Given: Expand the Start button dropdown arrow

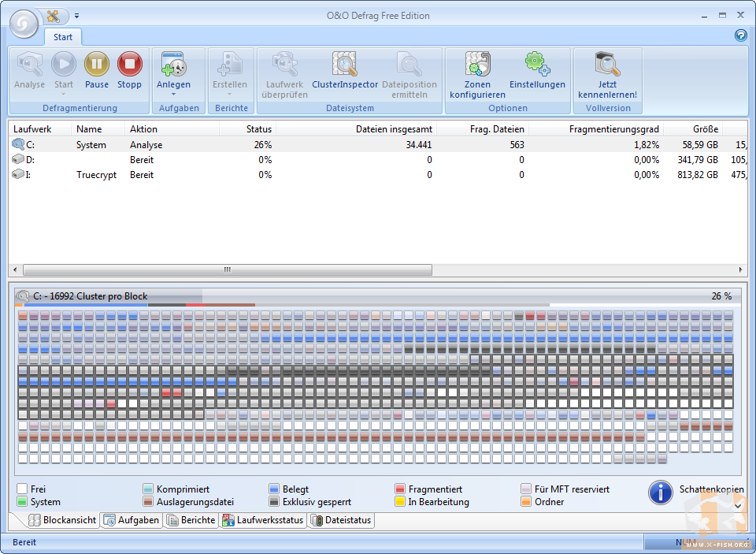Looking at the screenshot, I should point(64,95).
